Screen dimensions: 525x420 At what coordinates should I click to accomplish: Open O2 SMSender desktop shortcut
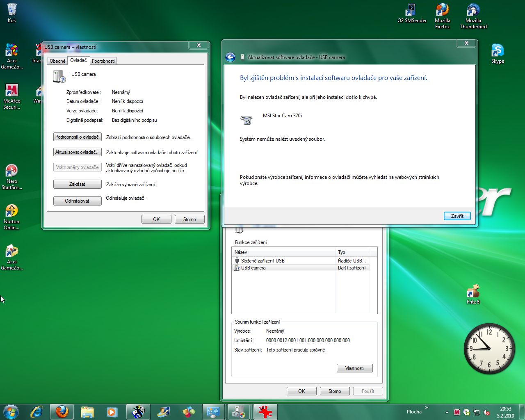coord(411,13)
